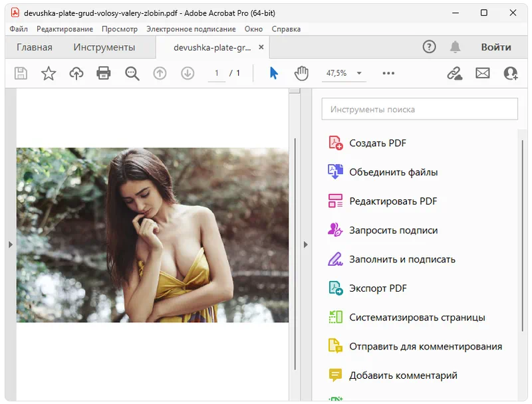Send file by email envelope icon
532x404 pixels.
(x=483, y=73)
